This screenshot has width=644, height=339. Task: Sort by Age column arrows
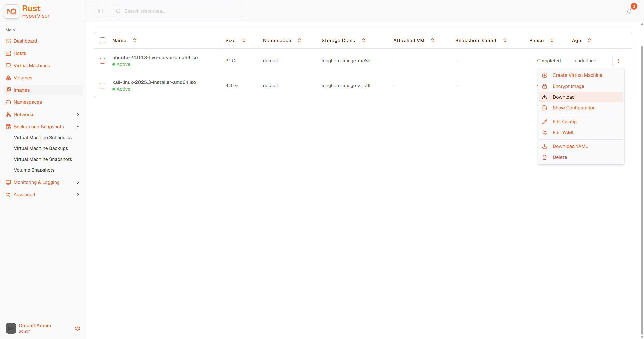click(x=589, y=40)
